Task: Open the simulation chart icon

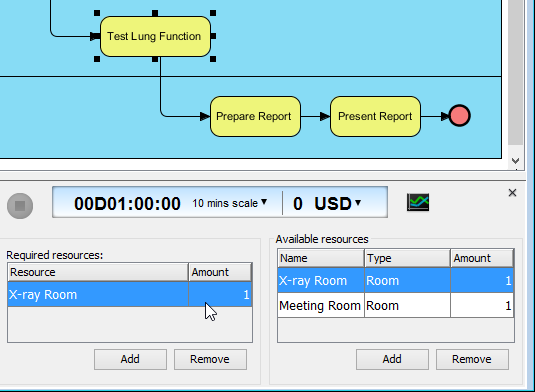Action: tap(418, 202)
